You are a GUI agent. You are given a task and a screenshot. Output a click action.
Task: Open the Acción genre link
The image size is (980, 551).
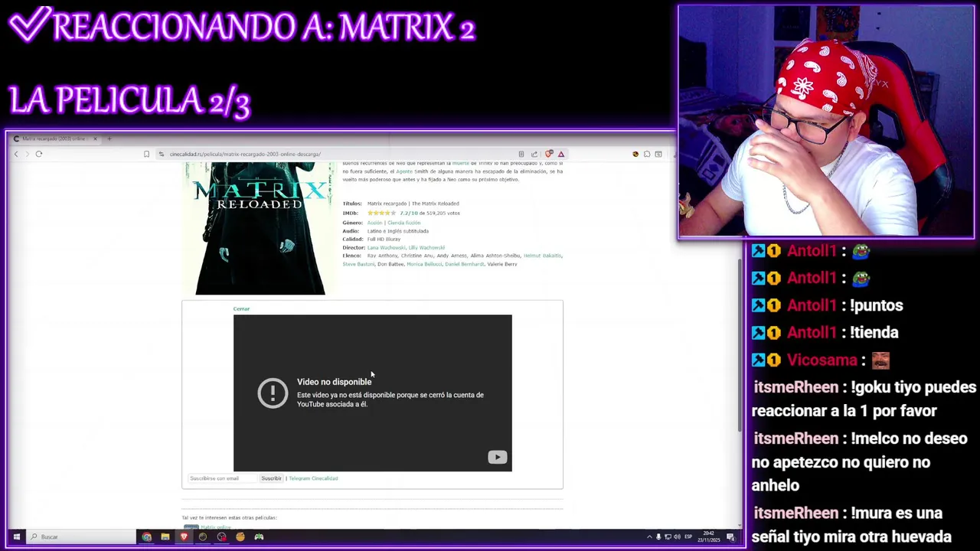tap(374, 223)
